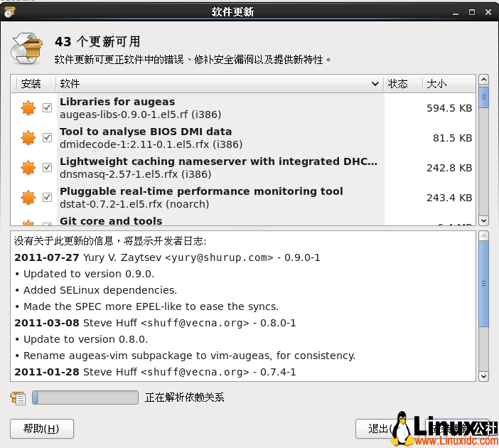The width and height of the screenshot is (499, 448).
Task: Click the dependency resolving progress bar
Action: tap(85, 398)
